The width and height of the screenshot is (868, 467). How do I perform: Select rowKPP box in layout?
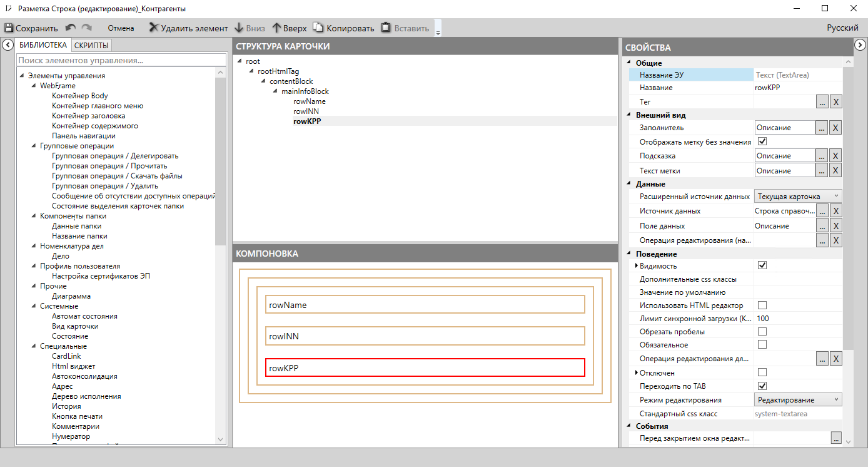(x=425, y=367)
